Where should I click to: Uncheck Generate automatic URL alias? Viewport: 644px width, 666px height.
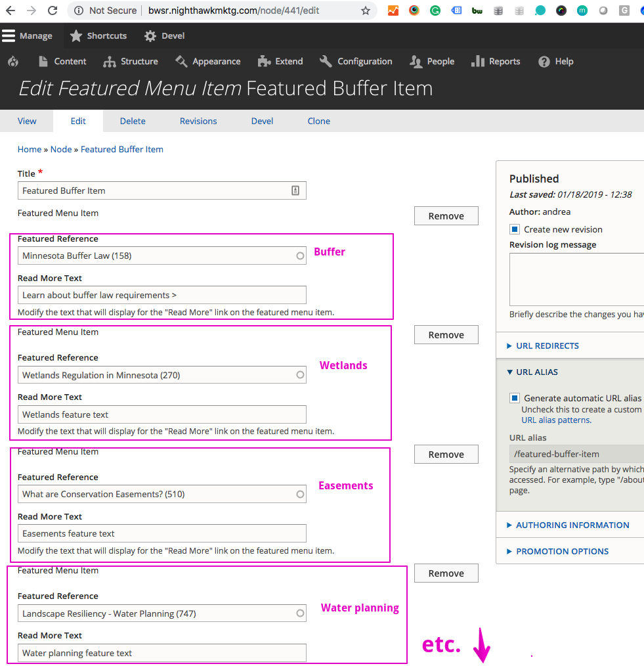click(x=515, y=398)
